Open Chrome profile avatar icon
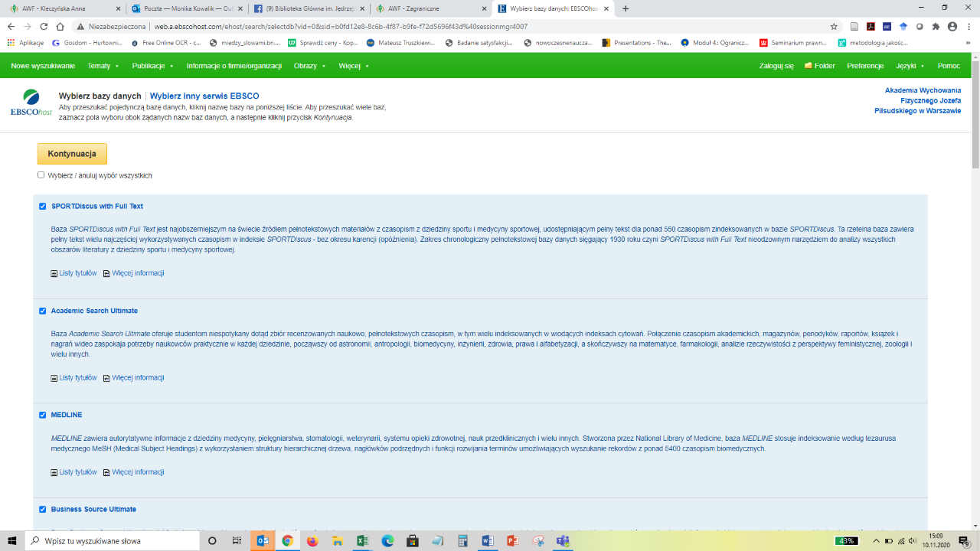980x551 pixels. [952, 26]
